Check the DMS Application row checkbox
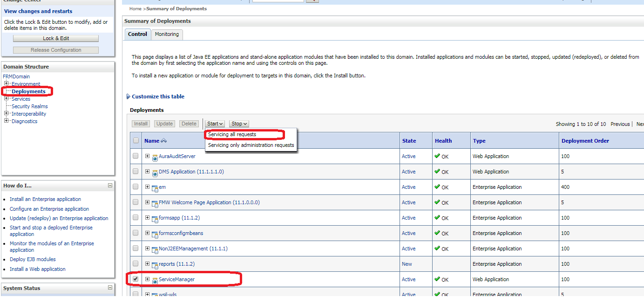The height and width of the screenshot is (297, 644). (136, 171)
